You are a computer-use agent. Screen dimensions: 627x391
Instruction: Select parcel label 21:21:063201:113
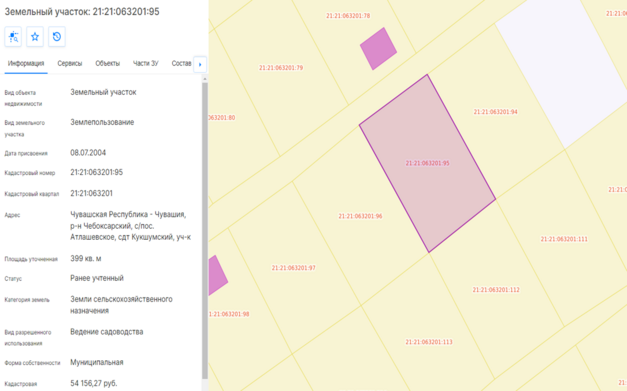click(429, 342)
